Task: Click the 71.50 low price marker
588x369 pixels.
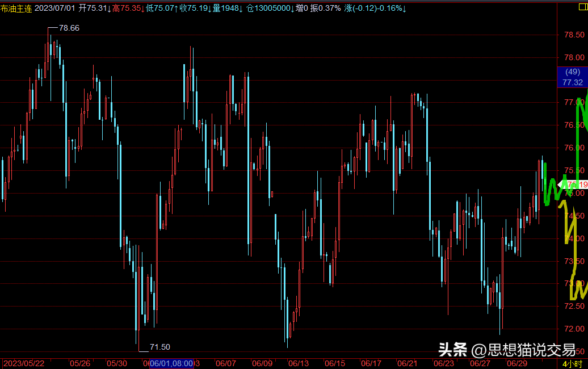Action: pyautogui.click(x=159, y=347)
